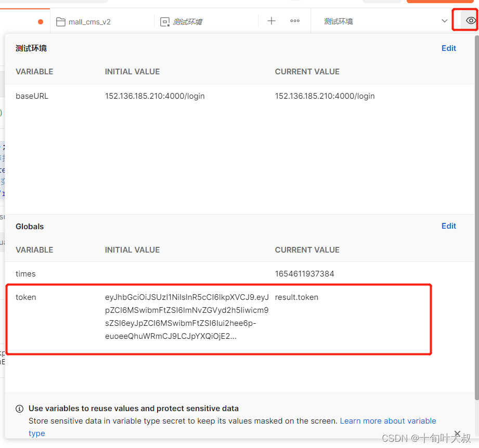Open a new tab with plus icon
Image resolution: width=479 pixels, height=448 pixels.
click(271, 21)
